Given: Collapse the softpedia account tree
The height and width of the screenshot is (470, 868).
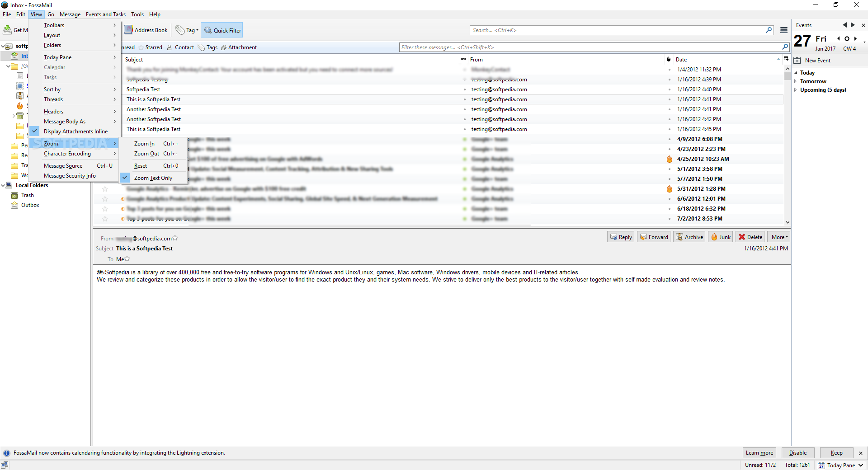Looking at the screenshot, I should click(x=3, y=46).
